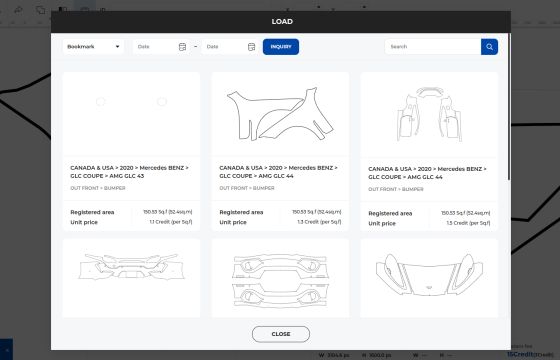Click the 15Credit fee text in background
The width and height of the screenshot is (560, 360).
[520, 354]
